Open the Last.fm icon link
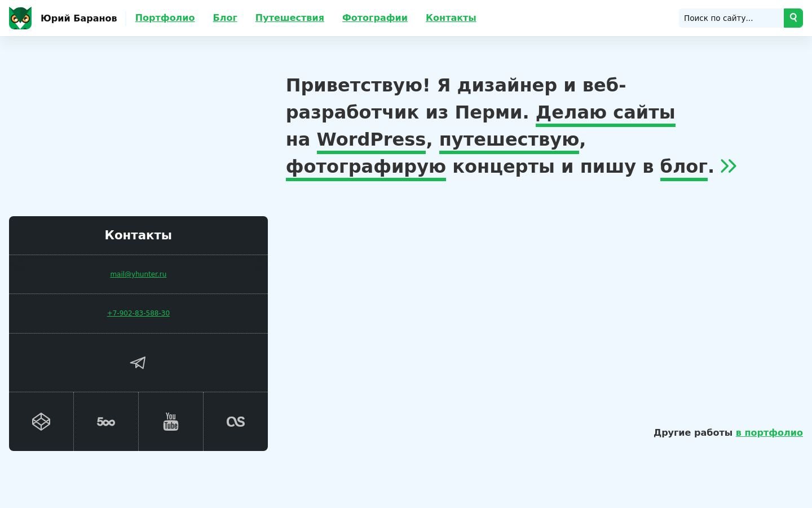 236,422
